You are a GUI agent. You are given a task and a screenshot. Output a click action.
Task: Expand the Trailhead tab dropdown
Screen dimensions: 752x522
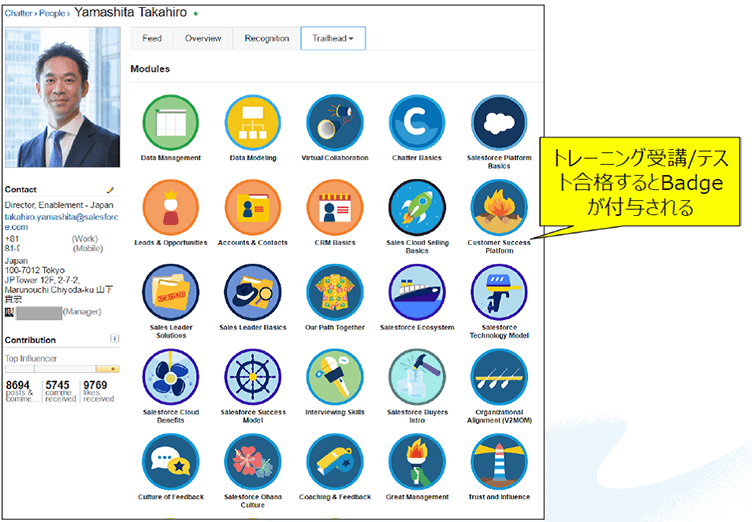[x=333, y=38]
